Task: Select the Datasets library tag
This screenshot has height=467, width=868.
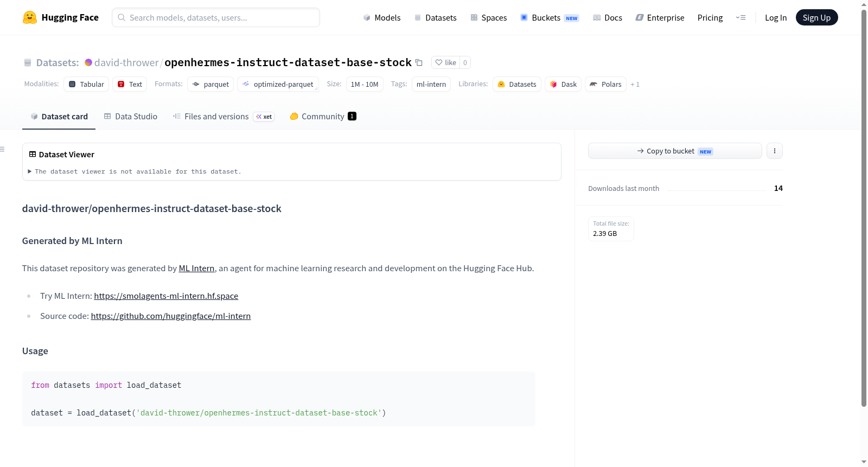Action: (517, 84)
